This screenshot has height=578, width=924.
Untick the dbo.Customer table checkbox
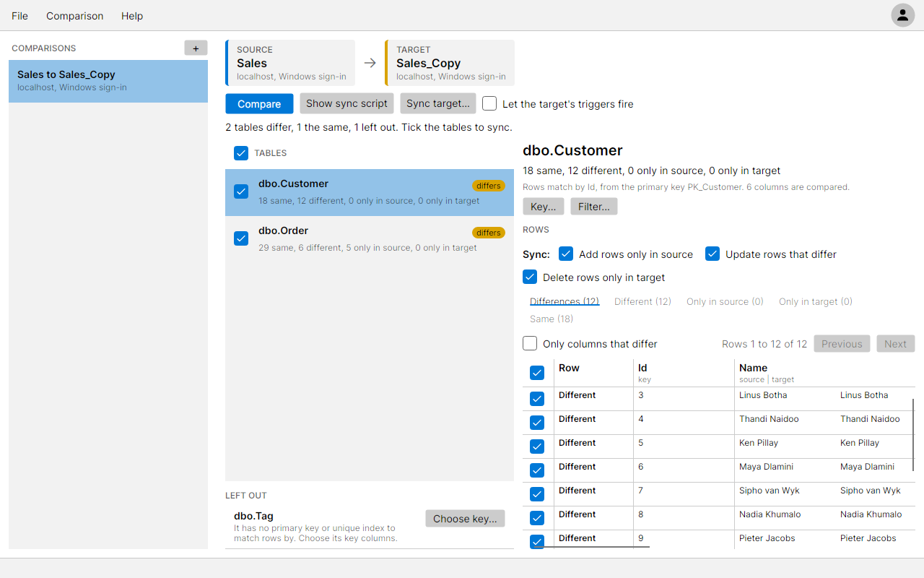[x=241, y=191]
